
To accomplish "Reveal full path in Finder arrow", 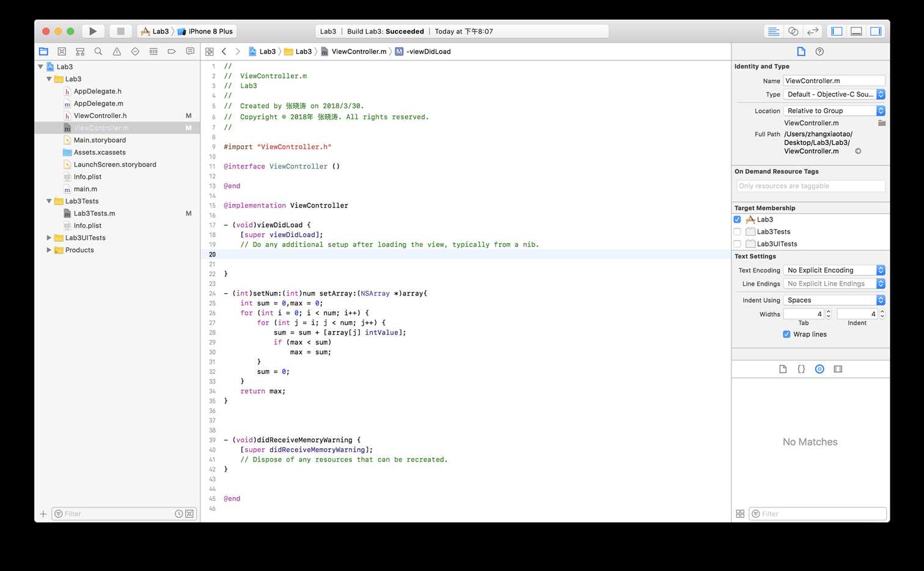I will tap(858, 151).
